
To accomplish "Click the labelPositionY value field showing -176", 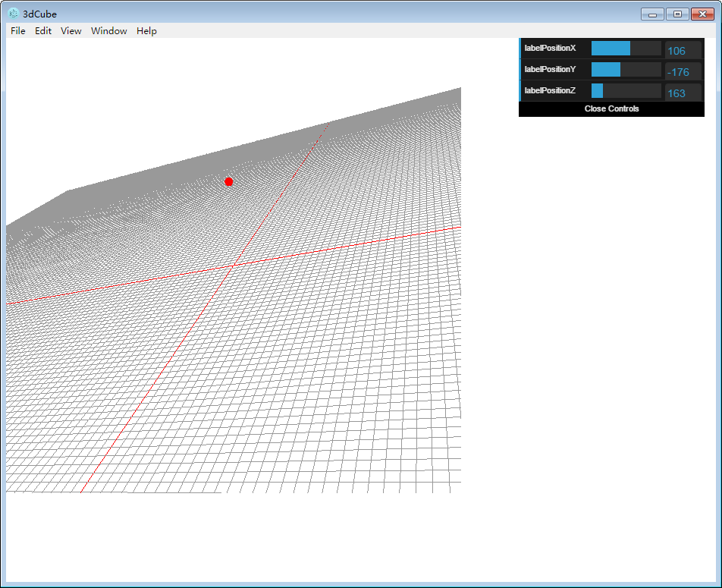I will pos(683,71).
